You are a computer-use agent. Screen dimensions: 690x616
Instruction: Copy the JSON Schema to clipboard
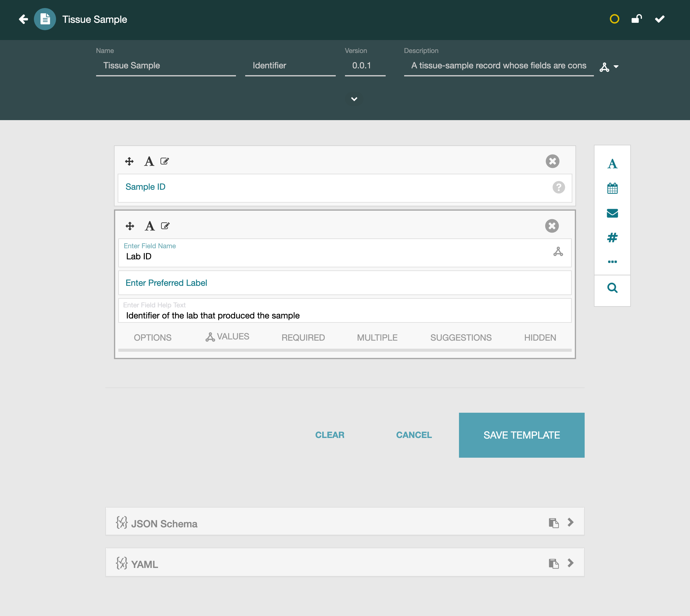pyautogui.click(x=554, y=523)
